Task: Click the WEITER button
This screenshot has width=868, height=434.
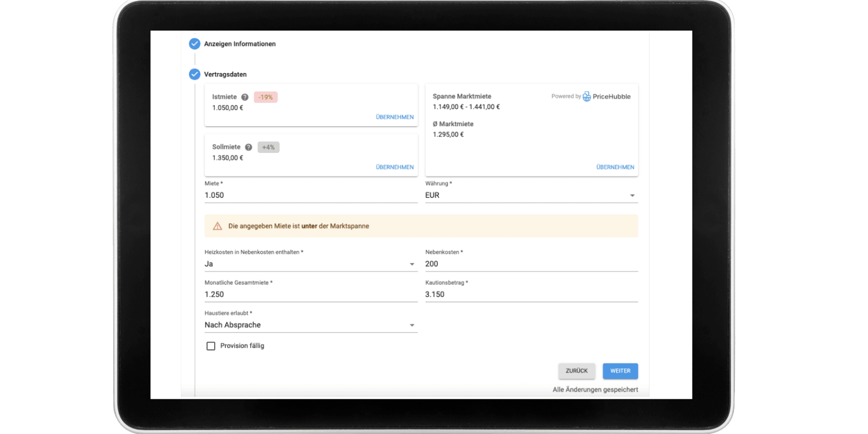Action: pos(620,371)
